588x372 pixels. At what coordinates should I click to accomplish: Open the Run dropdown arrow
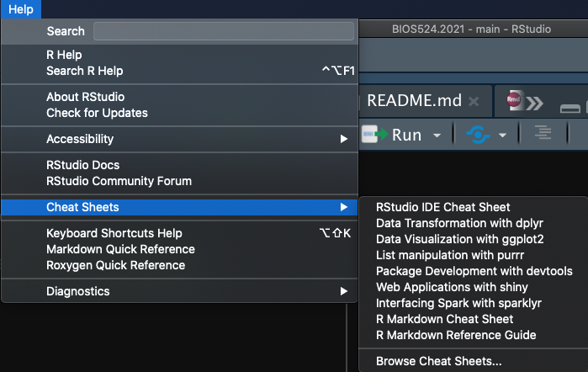tap(437, 136)
